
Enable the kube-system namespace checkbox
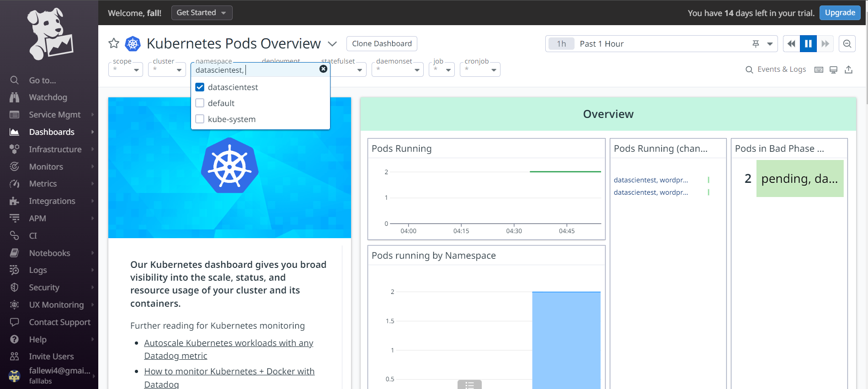tap(200, 119)
